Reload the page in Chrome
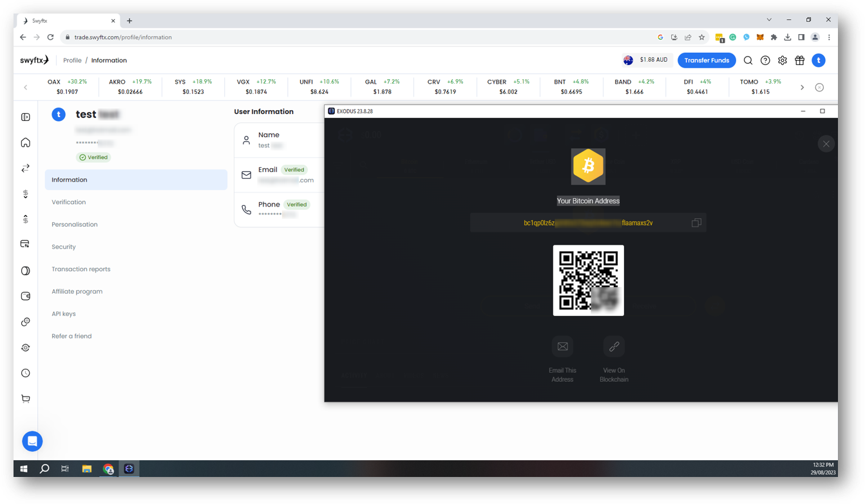Image resolution: width=865 pixels, height=504 pixels. [x=50, y=37]
